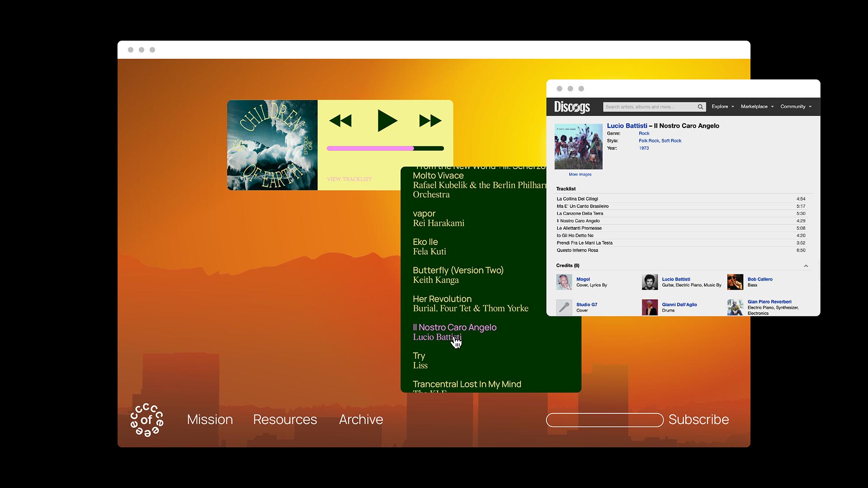The image size is (868, 488).
Task: Click the Discogs search magnifier icon
Action: coord(700,107)
